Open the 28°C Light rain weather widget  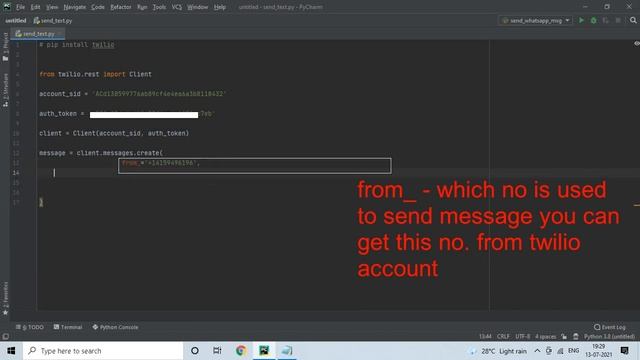pyautogui.click(x=498, y=351)
